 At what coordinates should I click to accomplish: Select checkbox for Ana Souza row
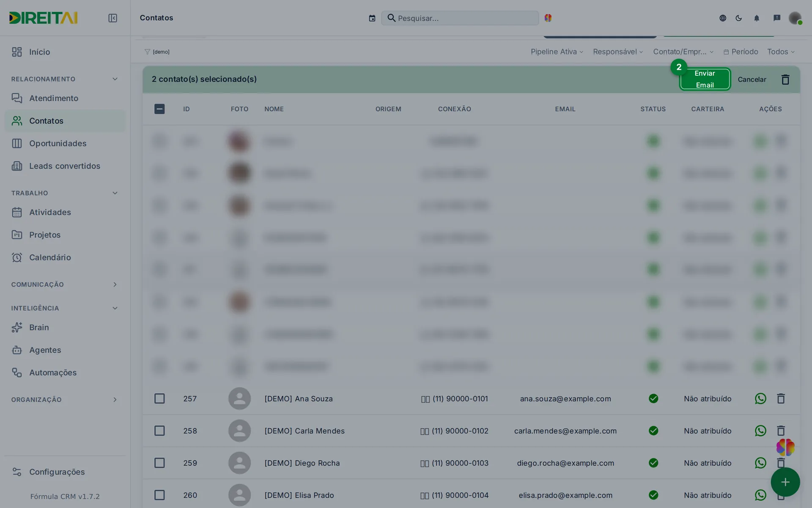coord(159,398)
